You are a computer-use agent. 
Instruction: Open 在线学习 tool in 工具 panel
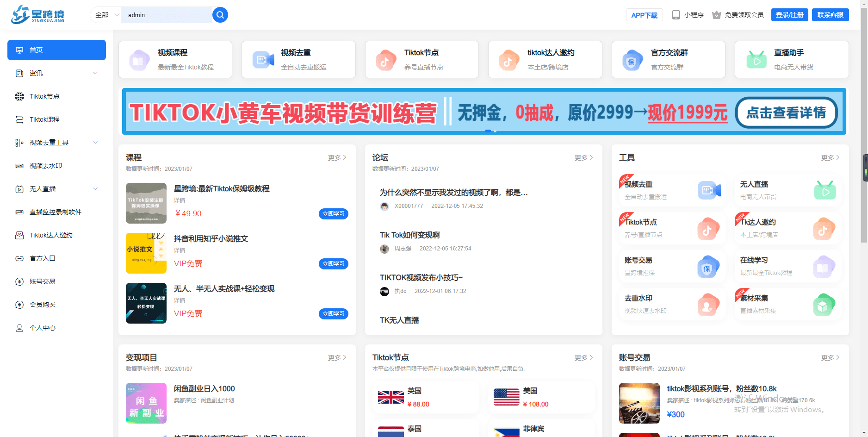[x=788, y=266]
